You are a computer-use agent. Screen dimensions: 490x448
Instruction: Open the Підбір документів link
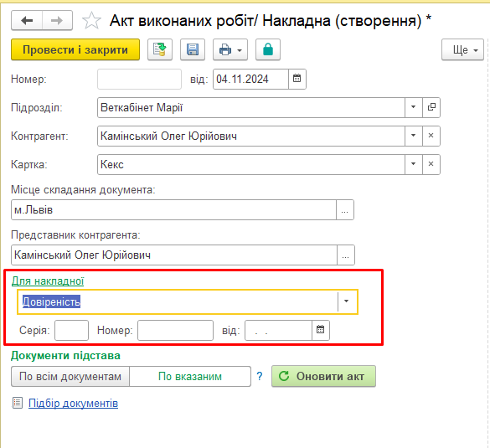point(73,404)
